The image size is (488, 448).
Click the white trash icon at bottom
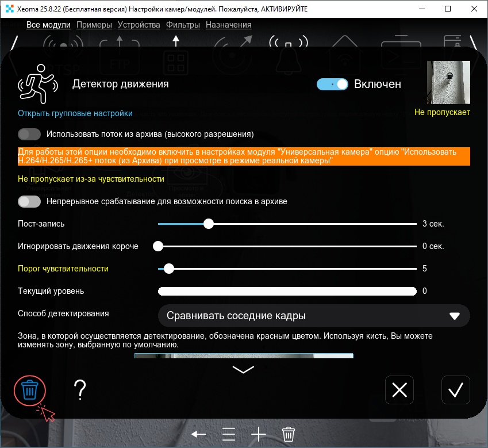click(289, 434)
